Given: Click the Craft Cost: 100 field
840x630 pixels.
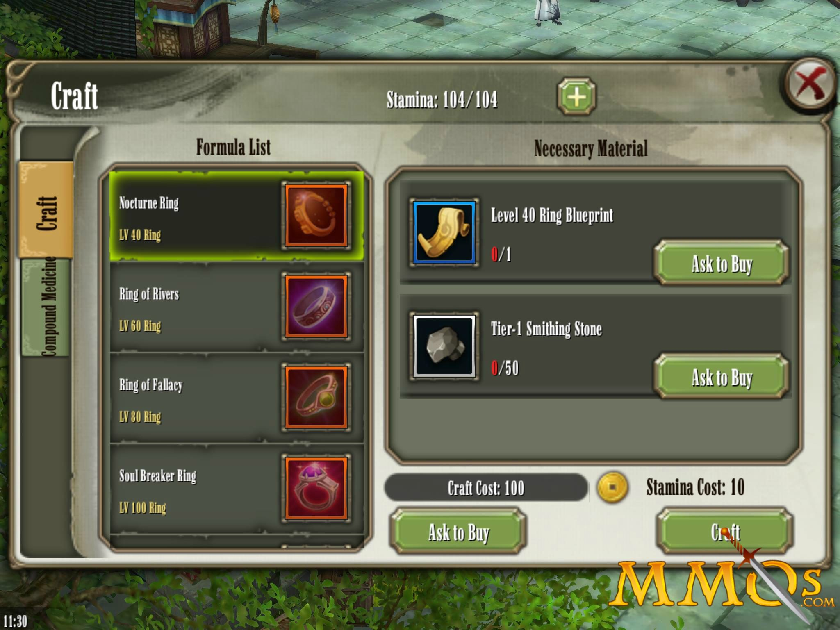Looking at the screenshot, I should pos(486,487).
